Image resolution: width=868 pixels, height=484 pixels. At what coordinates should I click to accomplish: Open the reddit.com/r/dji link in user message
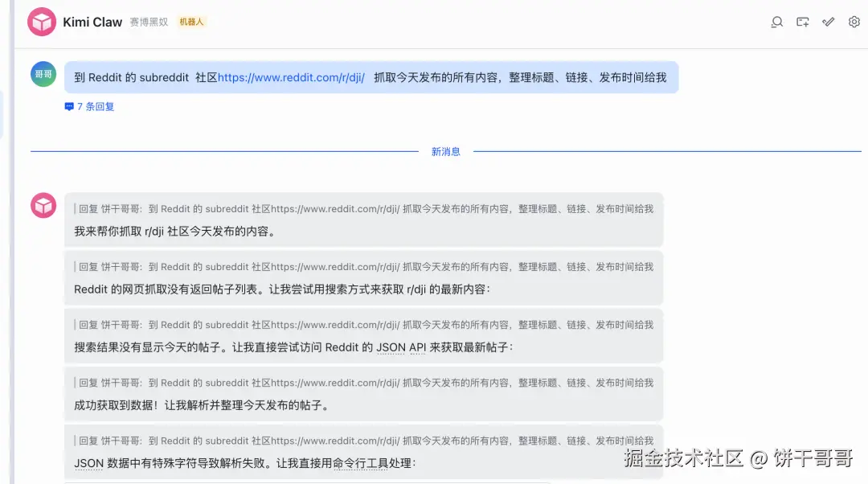[291, 77]
